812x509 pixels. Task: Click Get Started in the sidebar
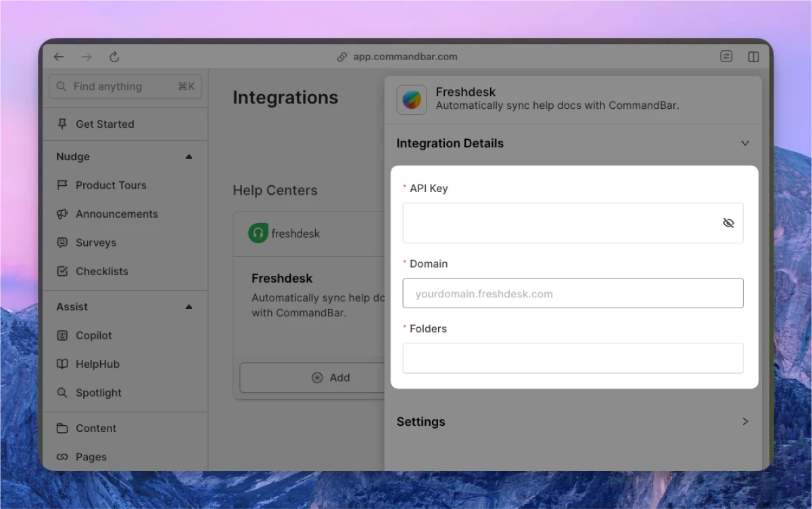pos(105,124)
